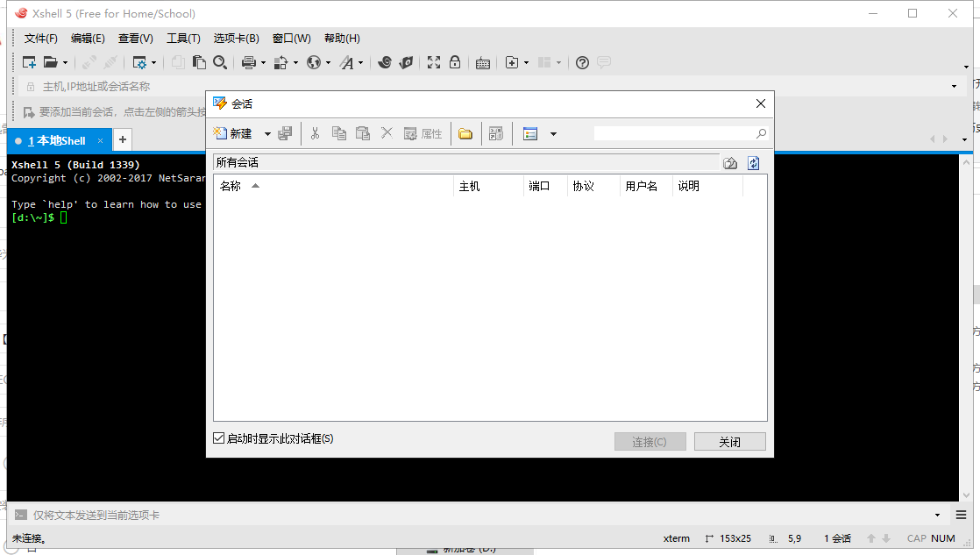Expand the Open session dropdown arrow
This screenshot has height=555, width=980.
[x=65, y=63]
